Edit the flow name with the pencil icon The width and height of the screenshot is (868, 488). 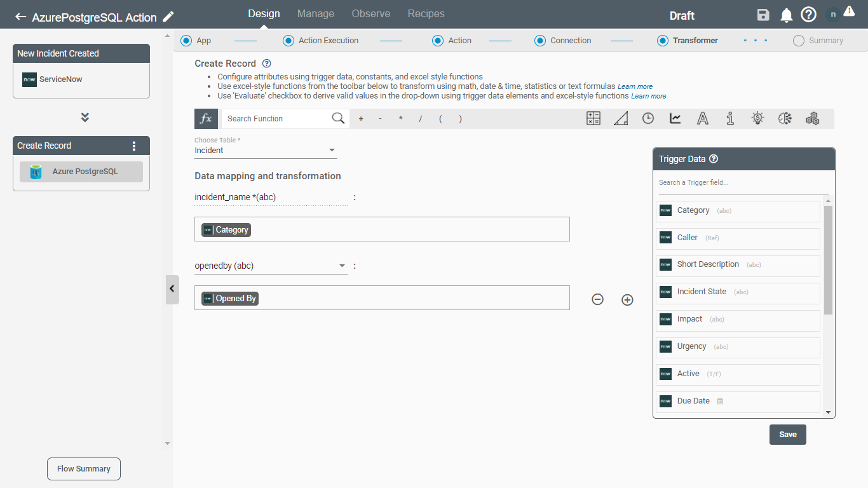coord(168,17)
